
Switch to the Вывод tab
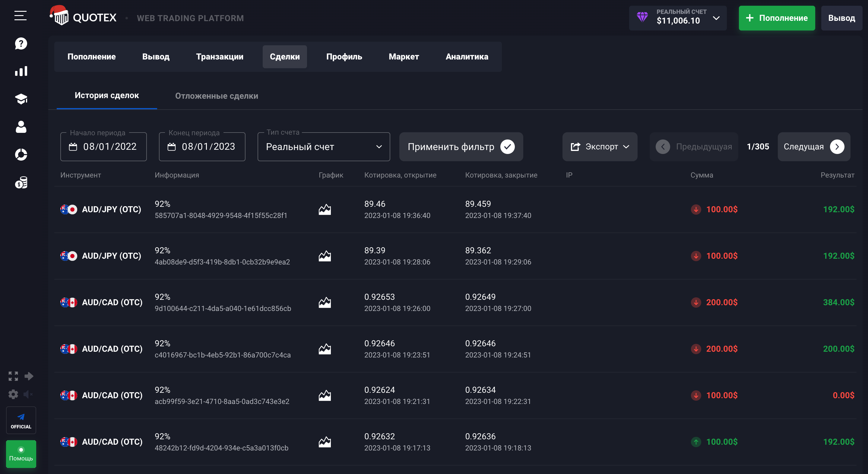156,57
